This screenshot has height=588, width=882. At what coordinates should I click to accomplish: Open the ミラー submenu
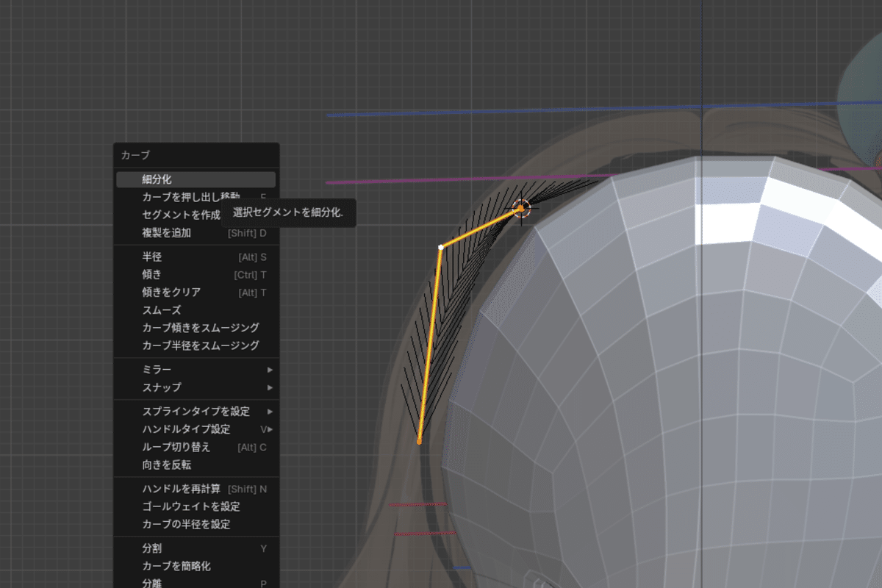[196, 370]
